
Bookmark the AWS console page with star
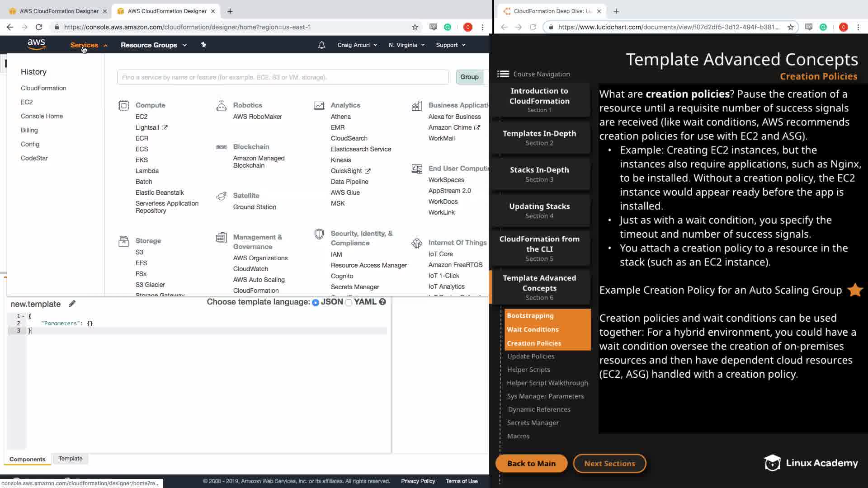coord(415,27)
